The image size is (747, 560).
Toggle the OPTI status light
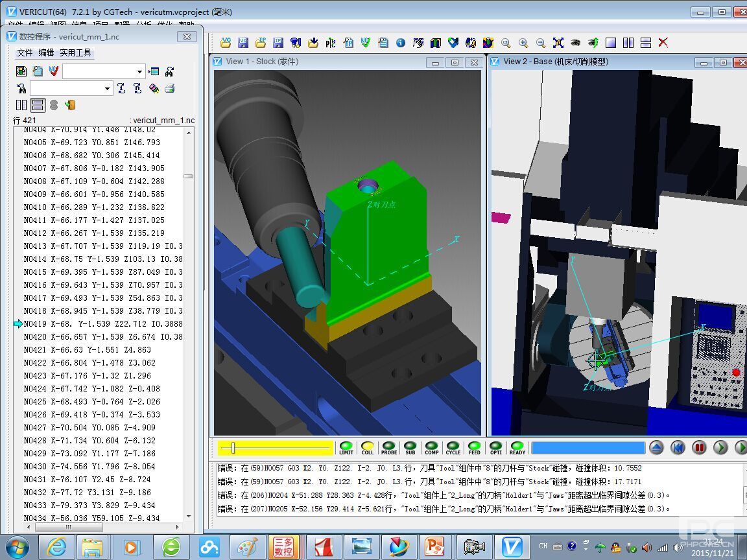click(x=496, y=448)
